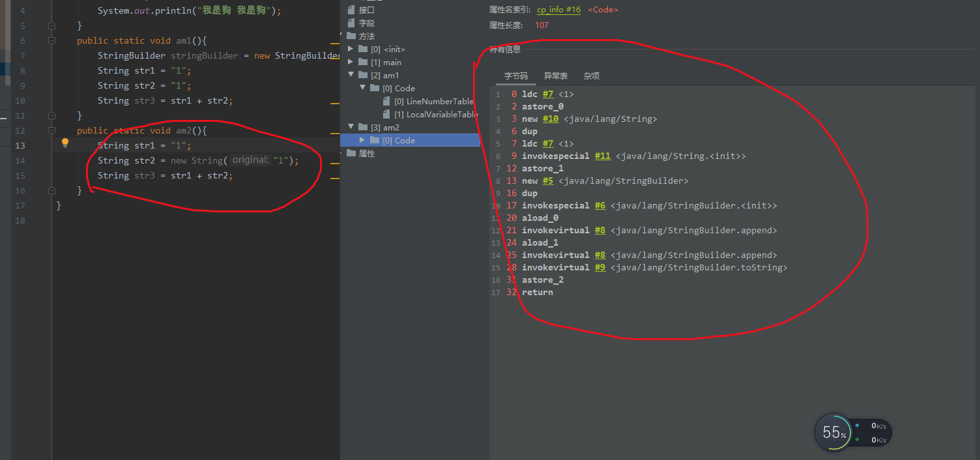Click the folder icon of [0] <init>
The height and width of the screenshot is (460, 980).
[x=364, y=49]
